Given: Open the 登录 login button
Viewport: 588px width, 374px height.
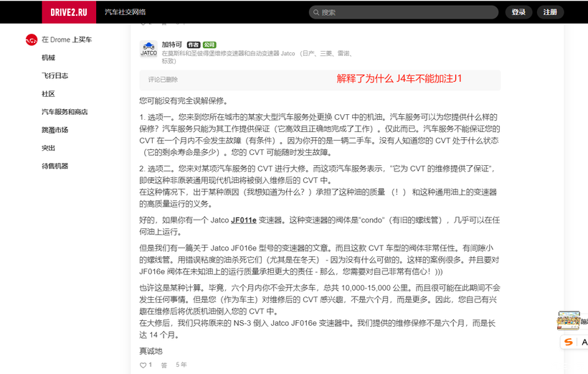Looking at the screenshot, I should (x=518, y=12).
